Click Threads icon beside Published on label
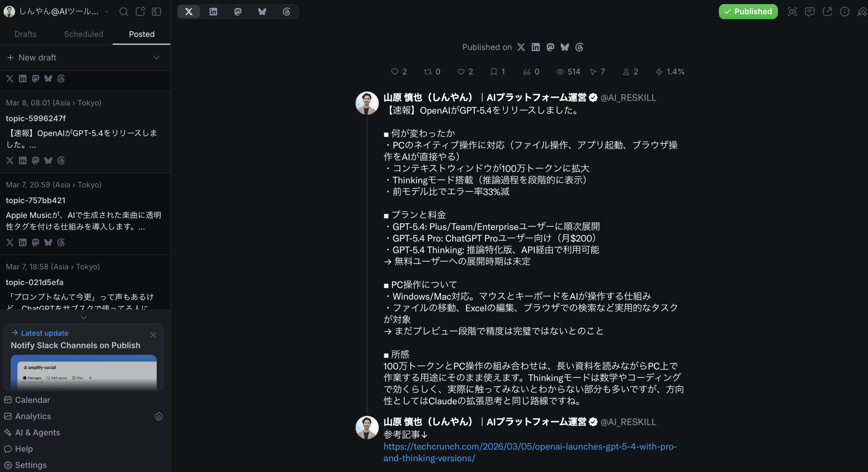 click(x=579, y=47)
